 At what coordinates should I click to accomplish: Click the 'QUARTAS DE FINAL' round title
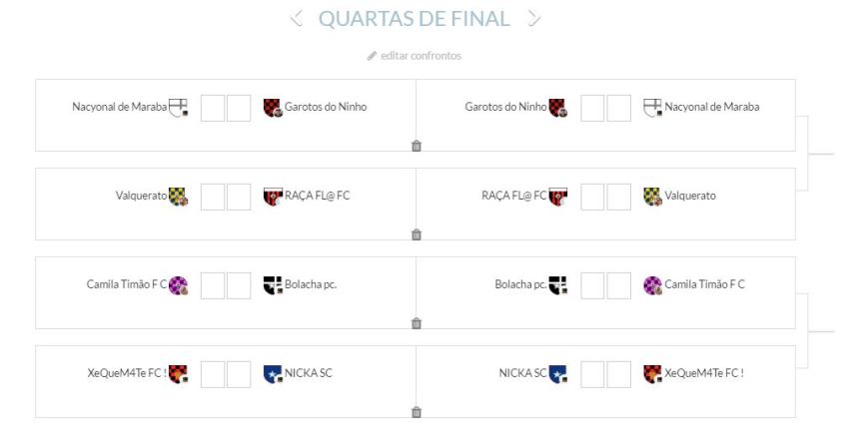(415, 18)
